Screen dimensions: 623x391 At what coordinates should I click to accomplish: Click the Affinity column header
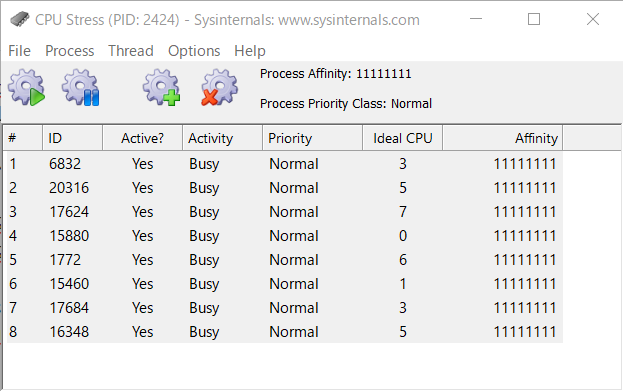pos(502,138)
